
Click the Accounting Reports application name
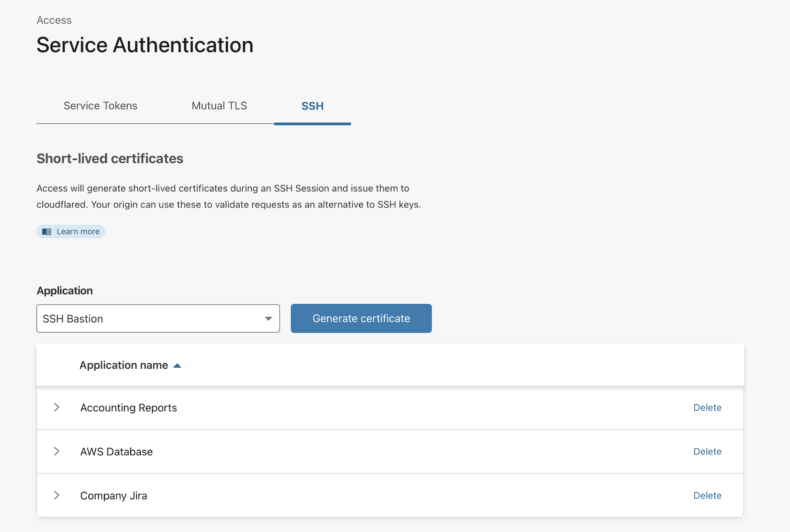pos(129,408)
